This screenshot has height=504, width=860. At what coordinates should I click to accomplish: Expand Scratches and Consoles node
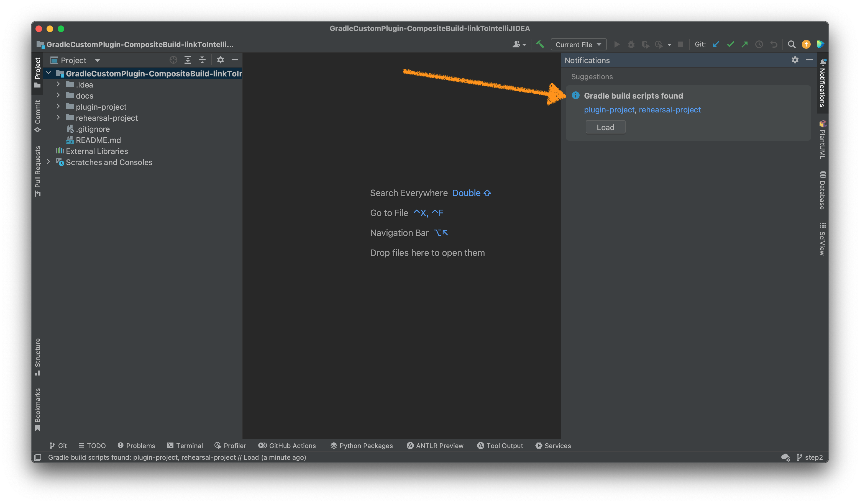(x=48, y=162)
